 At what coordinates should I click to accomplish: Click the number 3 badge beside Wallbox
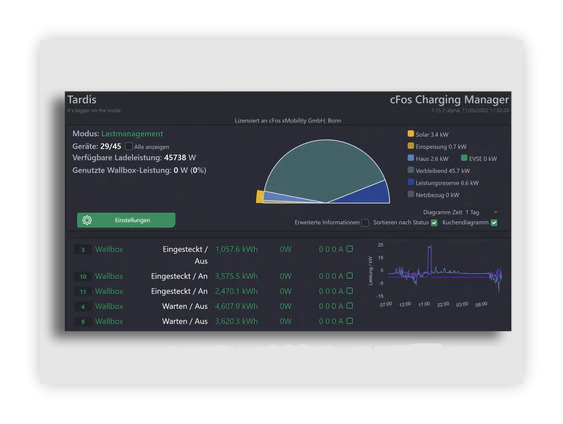[83, 250]
